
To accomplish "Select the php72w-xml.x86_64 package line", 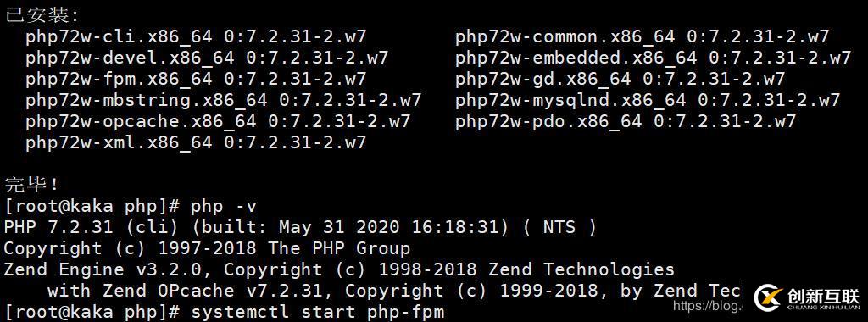I will (196, 142).
